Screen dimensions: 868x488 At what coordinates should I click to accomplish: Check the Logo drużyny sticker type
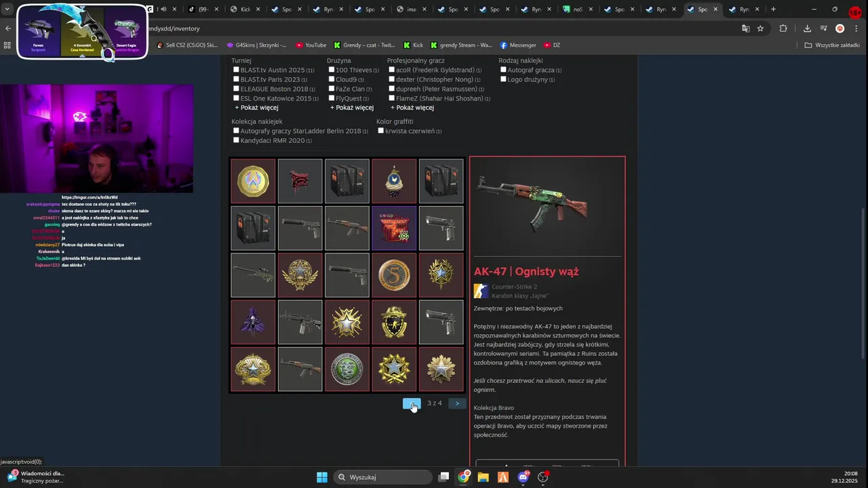pos(503,79)
